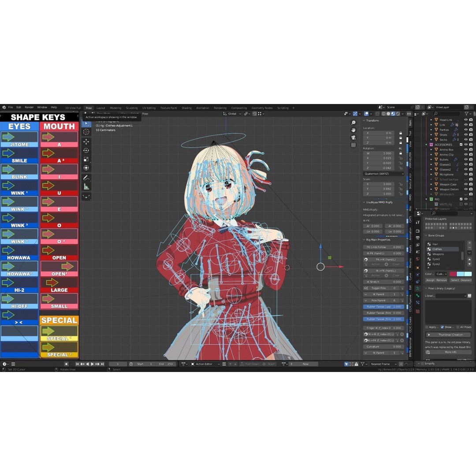Activate the Scale tool
Screen dimensions: 476x476
point(86,159)
